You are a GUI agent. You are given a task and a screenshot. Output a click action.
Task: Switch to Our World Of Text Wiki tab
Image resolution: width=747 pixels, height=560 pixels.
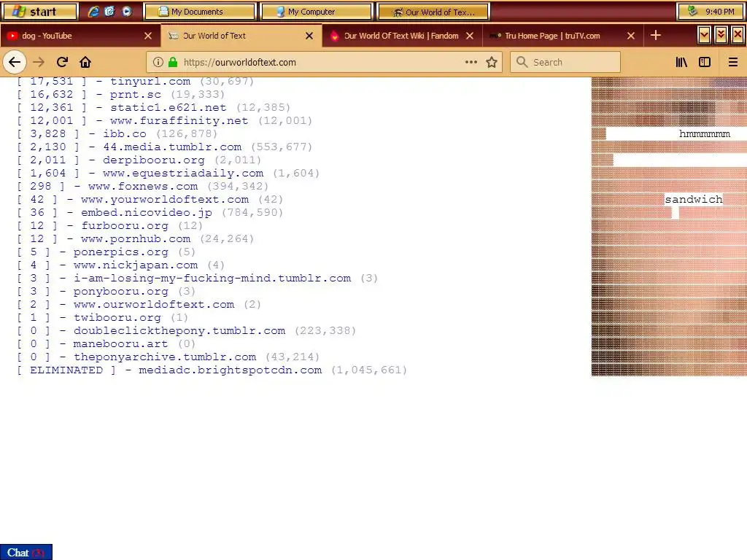tap(401, 36)
